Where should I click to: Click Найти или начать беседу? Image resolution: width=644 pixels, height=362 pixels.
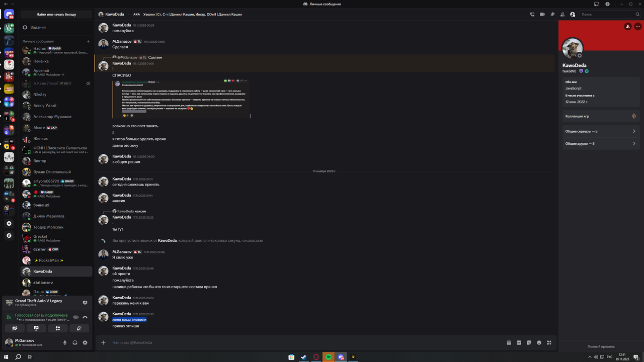[x=56, y=15]
